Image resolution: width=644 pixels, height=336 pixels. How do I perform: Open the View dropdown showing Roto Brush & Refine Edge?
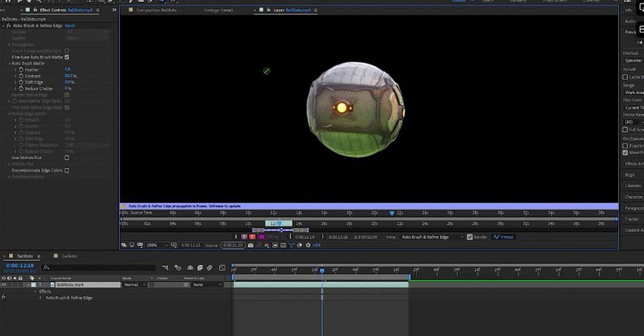click(x=432, y=237)
